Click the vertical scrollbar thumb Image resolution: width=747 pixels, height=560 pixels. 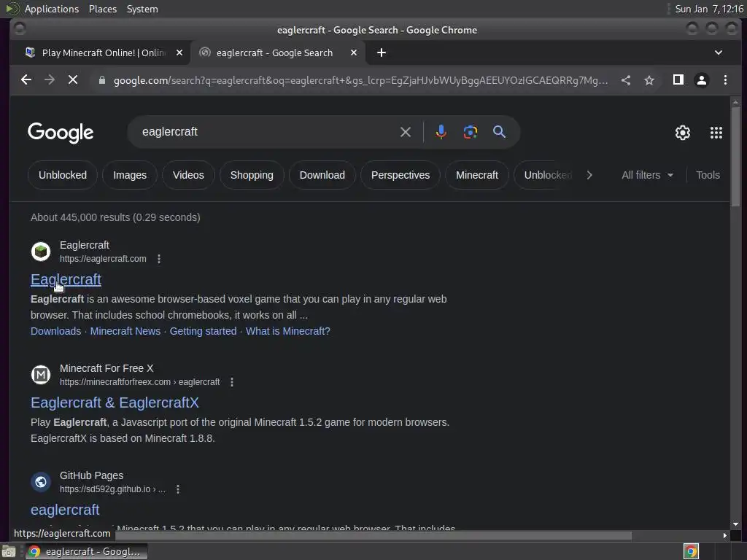[x=735, y=156]
